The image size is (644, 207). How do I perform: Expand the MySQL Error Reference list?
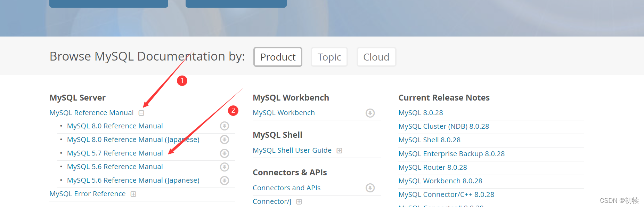pos(133,194)
